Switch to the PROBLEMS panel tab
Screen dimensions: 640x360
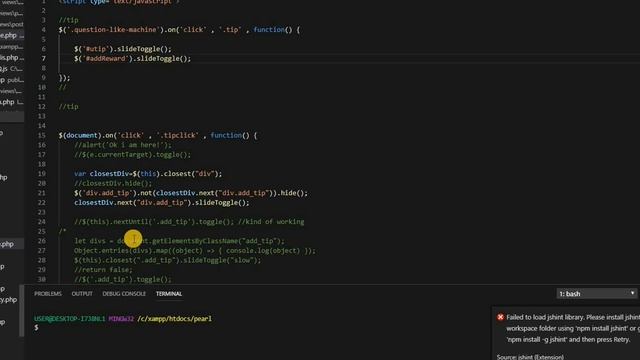48,294
